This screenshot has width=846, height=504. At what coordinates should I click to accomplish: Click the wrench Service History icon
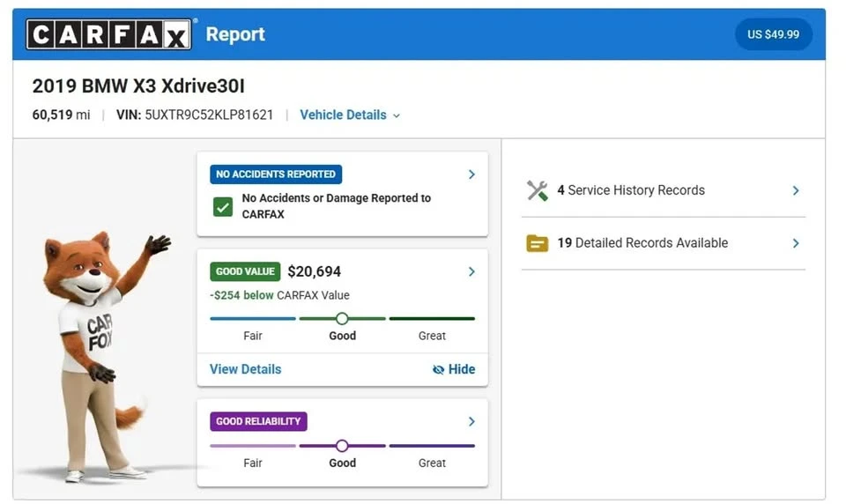click(x=537, y=190)
